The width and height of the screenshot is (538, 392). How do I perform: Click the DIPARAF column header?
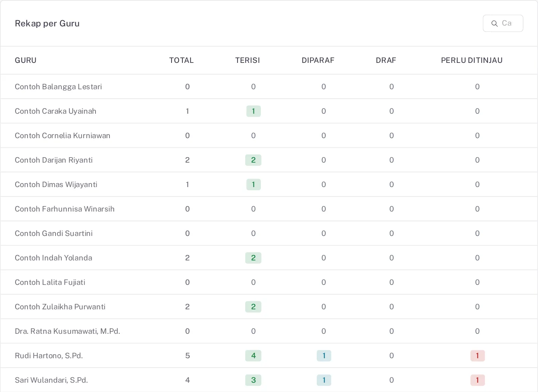point(318,60)
